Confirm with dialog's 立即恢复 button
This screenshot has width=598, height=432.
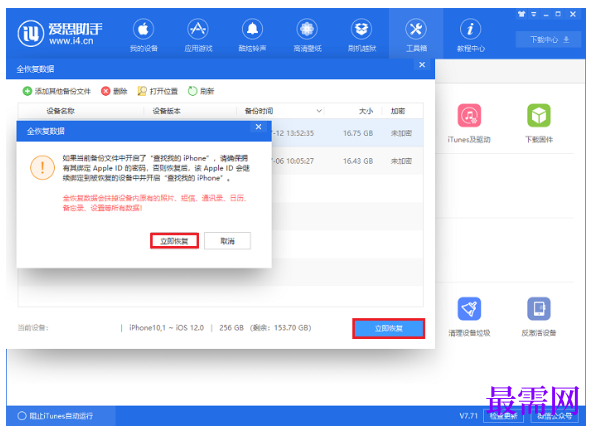tap(174, 241)
